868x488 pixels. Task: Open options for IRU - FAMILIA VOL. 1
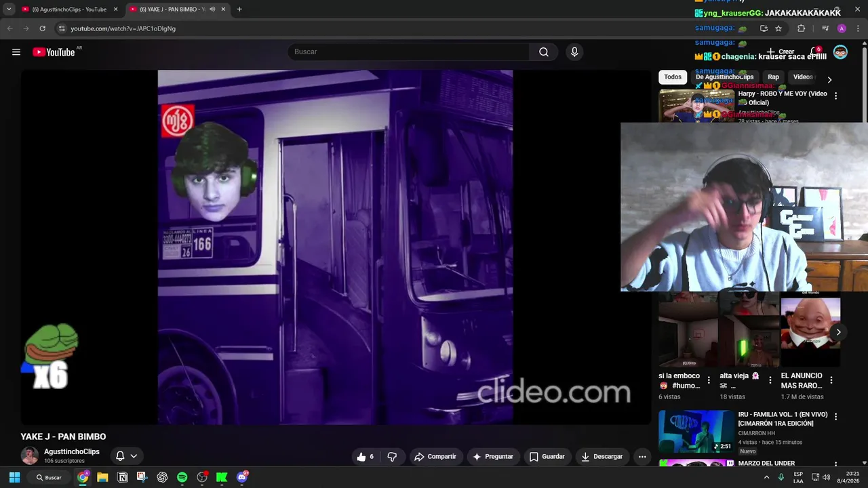click(x=835, y=417)
